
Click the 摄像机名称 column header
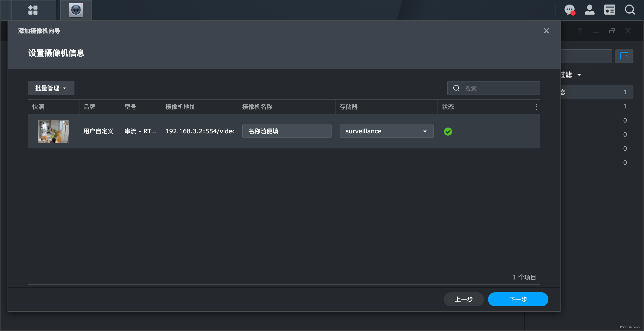257,107
